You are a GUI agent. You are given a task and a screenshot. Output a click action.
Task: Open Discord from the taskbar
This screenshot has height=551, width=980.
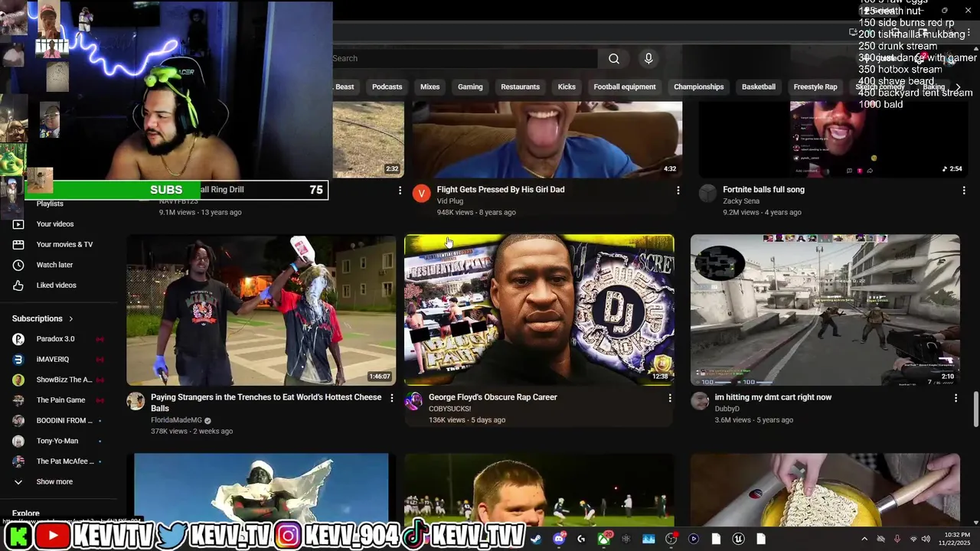coord(559,539)
